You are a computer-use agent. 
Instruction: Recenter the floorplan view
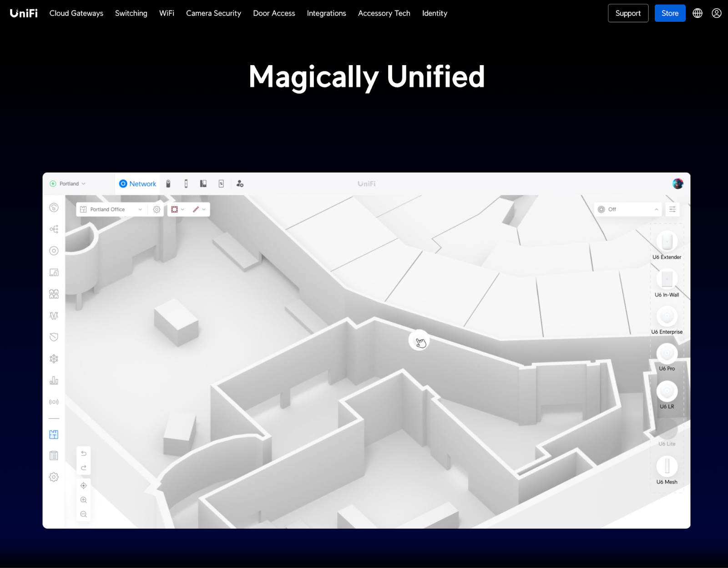pos(84,486)
